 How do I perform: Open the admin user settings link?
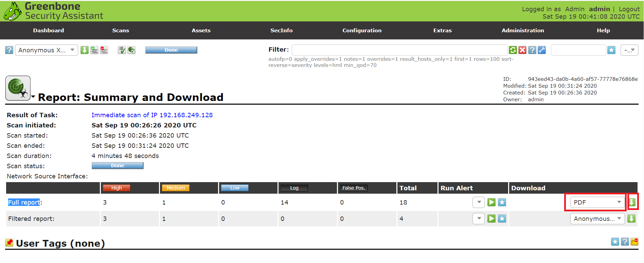[x=600, y=9]
